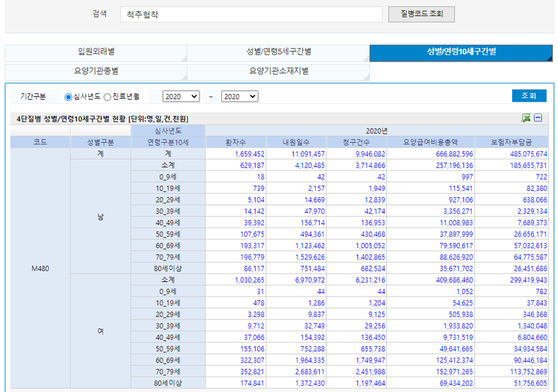Click total 요양급여비용총액 value 666,882,596

coord(454,154)
